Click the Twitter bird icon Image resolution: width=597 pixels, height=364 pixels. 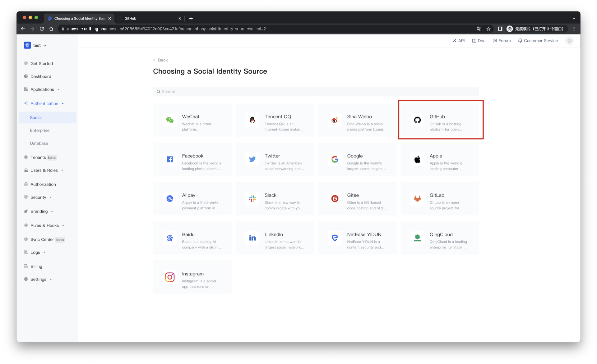252,159
